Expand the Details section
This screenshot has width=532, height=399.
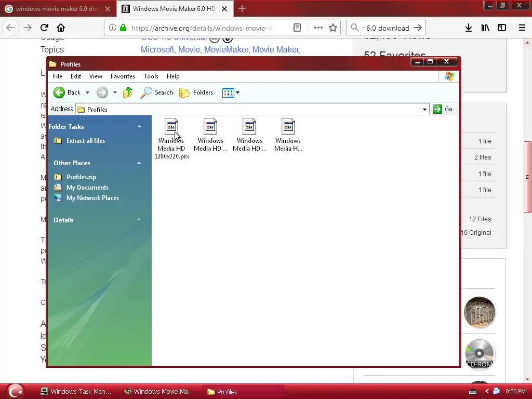[x=139, y=220]
